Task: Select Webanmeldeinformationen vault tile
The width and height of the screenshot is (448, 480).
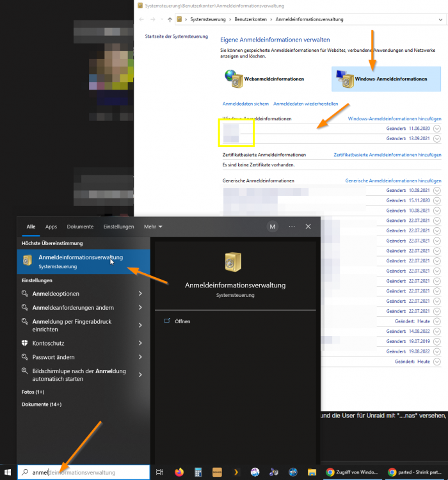Action: (x=264, y=79)
